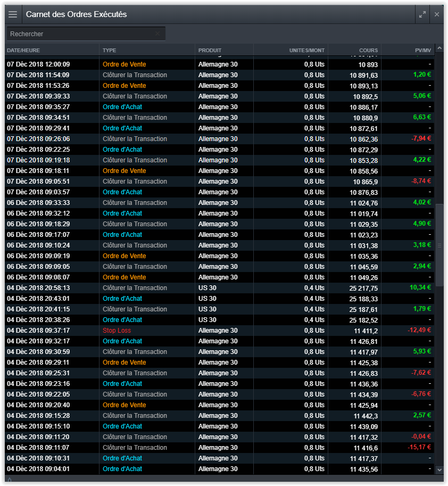The height and width of the screenshot is (486, 448).
Task: Select the row showing -15,17 € loss
Action: (213, 448)
